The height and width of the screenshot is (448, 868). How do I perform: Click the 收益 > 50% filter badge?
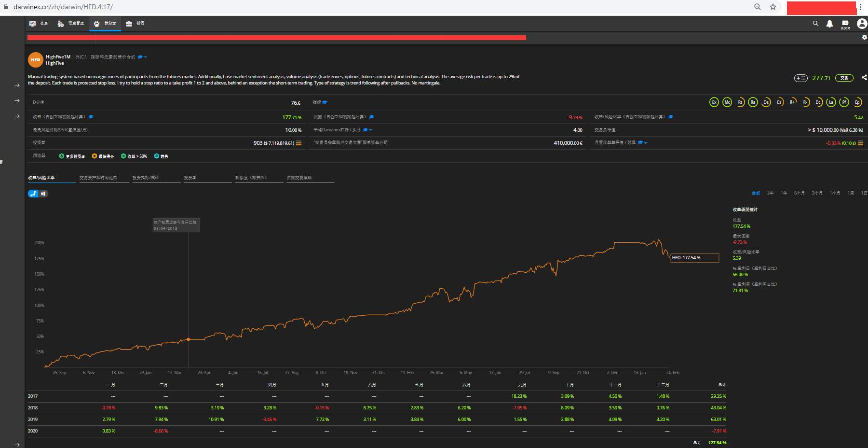[134, 156]
